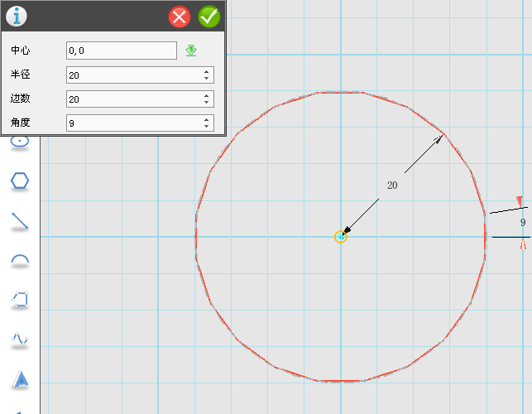The width and height of the screenshot is (532, 414).
Task: Increase the 半径 radius with up arrow
Action: (206, 72)
